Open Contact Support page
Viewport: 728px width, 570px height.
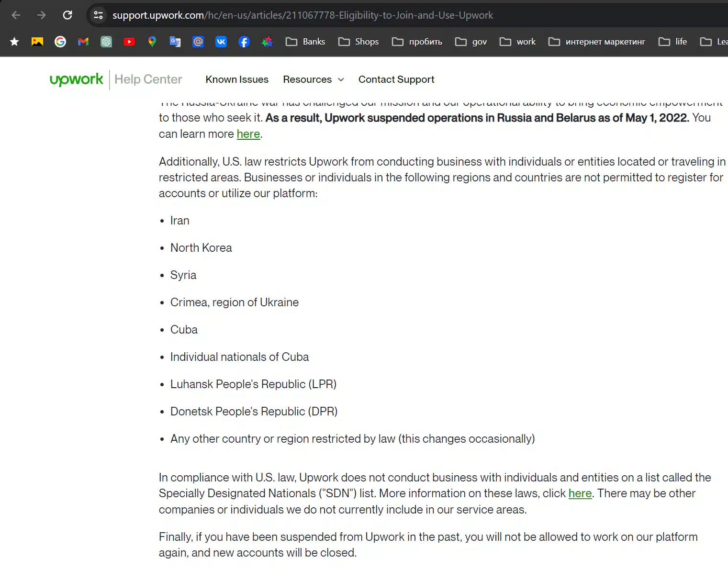pyautogui.click(x=396, y=79)
